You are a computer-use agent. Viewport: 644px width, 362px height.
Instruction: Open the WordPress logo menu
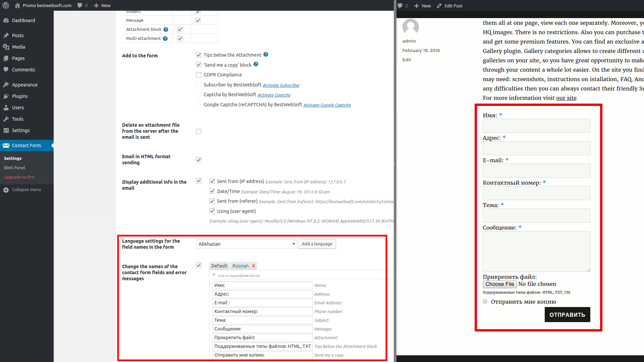click(6, 5)
